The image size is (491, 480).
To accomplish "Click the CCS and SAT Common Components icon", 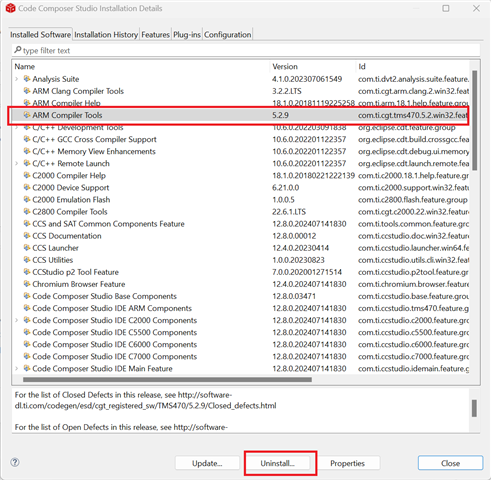I will click(27, 224).
